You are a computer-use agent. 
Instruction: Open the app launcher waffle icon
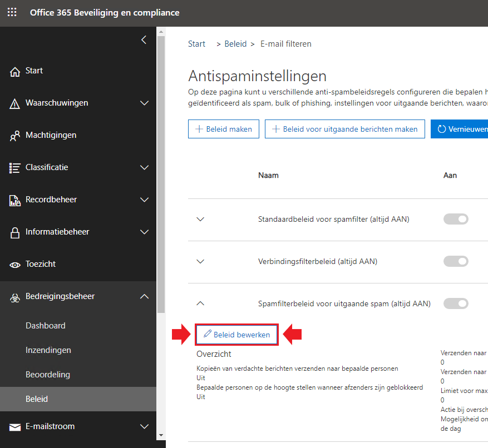point(12,12)
